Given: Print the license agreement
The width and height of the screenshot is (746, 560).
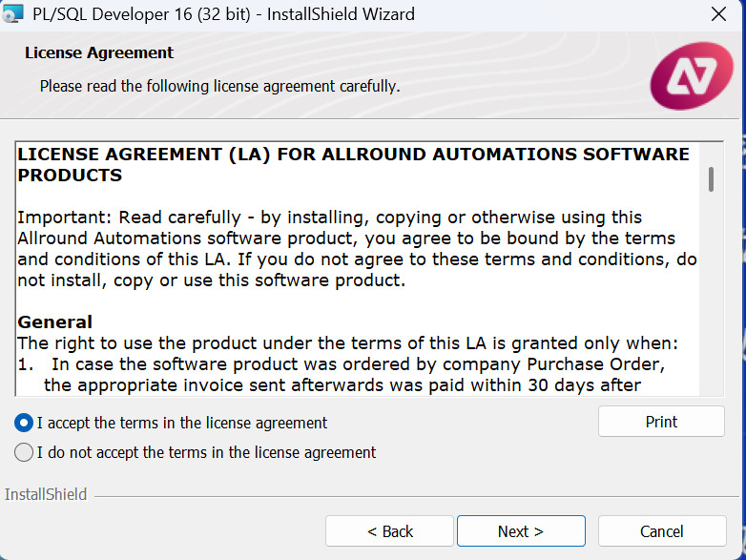Looking at the screenshot, I should 661,422.
